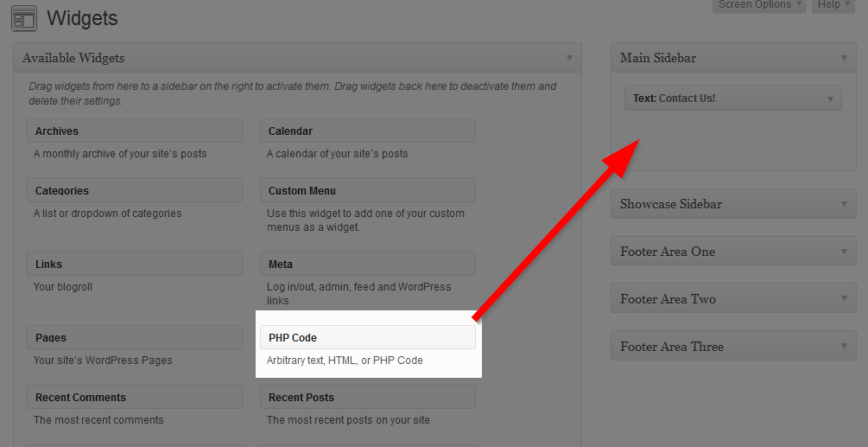Select the Categories widget
The image size is (868, 447).
click(x=135, y=191)
